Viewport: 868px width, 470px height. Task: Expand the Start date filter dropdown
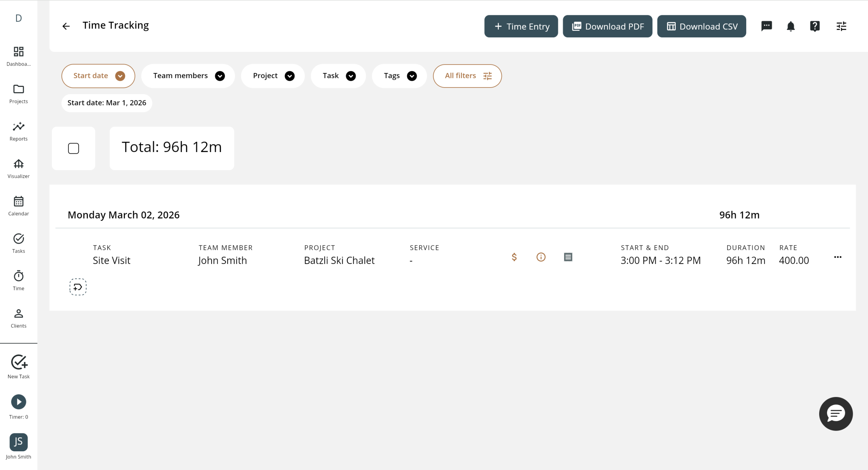tap(98, 76)
